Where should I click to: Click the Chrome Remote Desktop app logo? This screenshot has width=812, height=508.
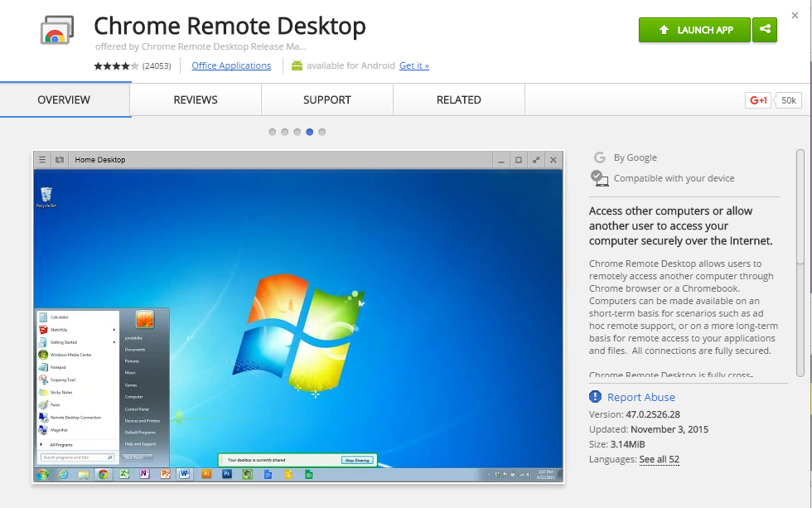pyautogui.click(x=56, y=31)
